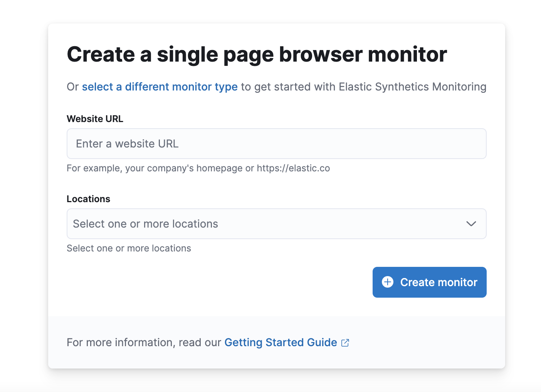Click the external-link icon beside Getting Started Guide
The height and width of the screenshot is (392, 541).
pos(345,342)
